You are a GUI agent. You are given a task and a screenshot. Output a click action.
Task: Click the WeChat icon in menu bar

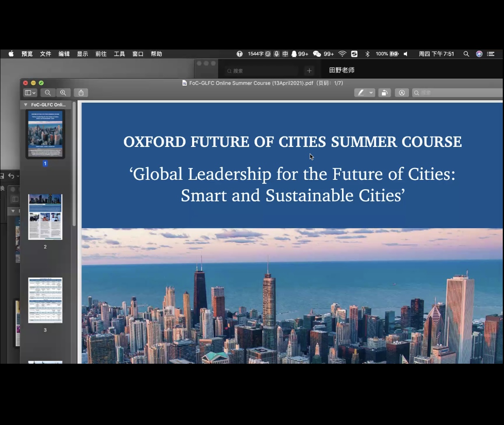coord(317,54)
